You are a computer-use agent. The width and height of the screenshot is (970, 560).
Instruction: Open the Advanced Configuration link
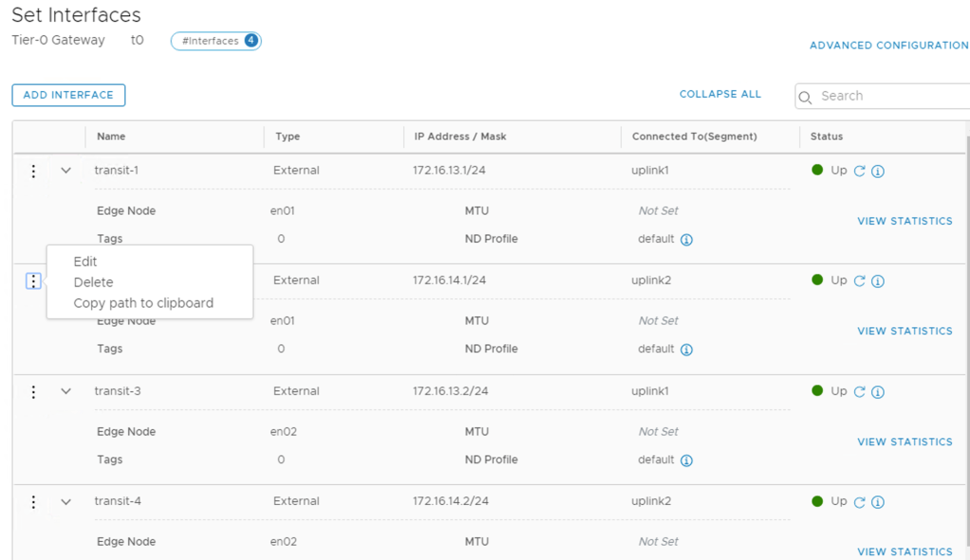coord(888,45)
